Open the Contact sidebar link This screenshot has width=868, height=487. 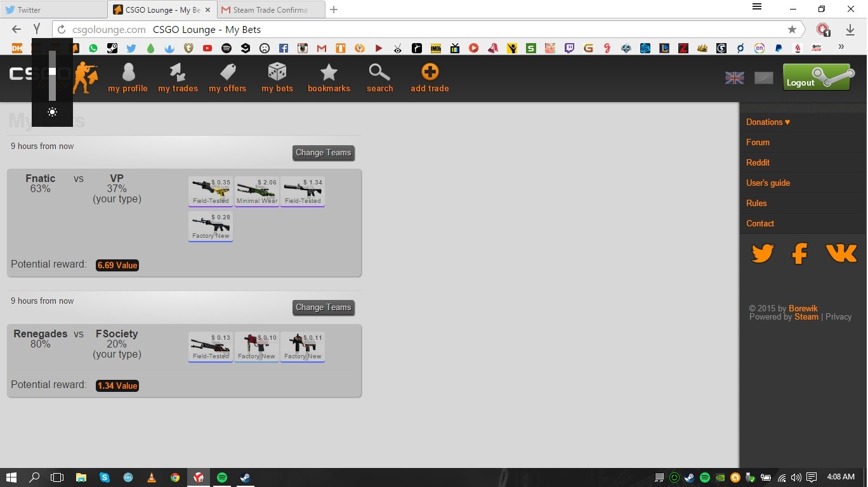tap(760, 223)
